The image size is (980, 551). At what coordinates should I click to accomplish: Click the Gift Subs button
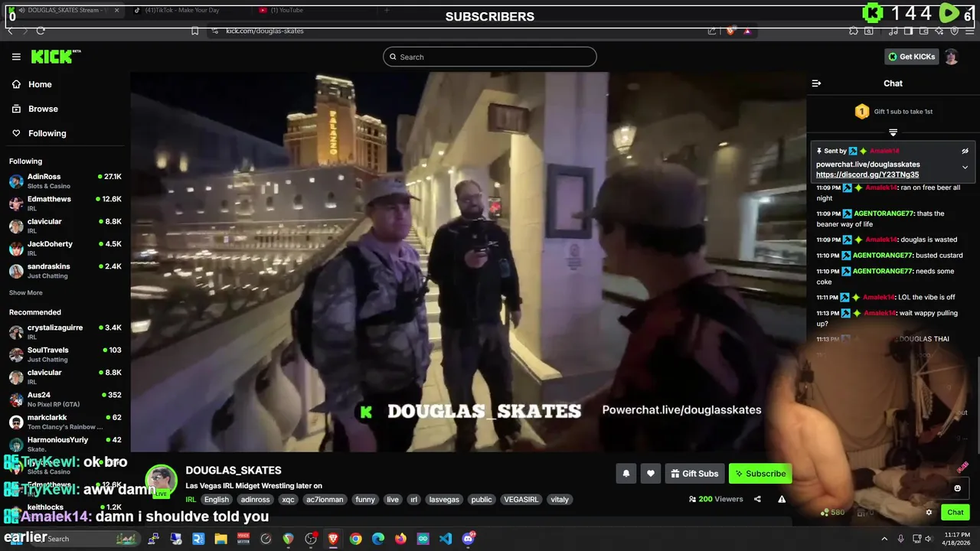[x=694, y=474]
